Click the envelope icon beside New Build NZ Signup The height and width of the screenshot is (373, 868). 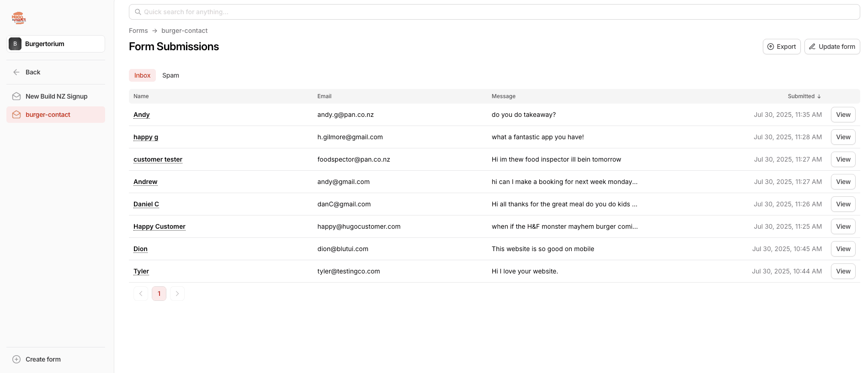16,96
